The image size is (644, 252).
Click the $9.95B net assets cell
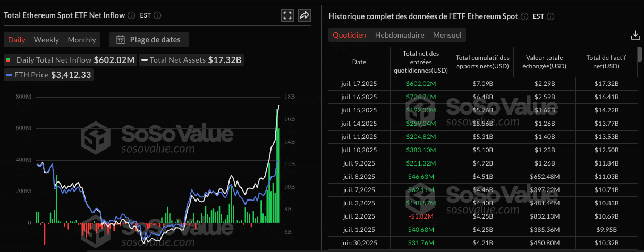(x=606, y=230)
